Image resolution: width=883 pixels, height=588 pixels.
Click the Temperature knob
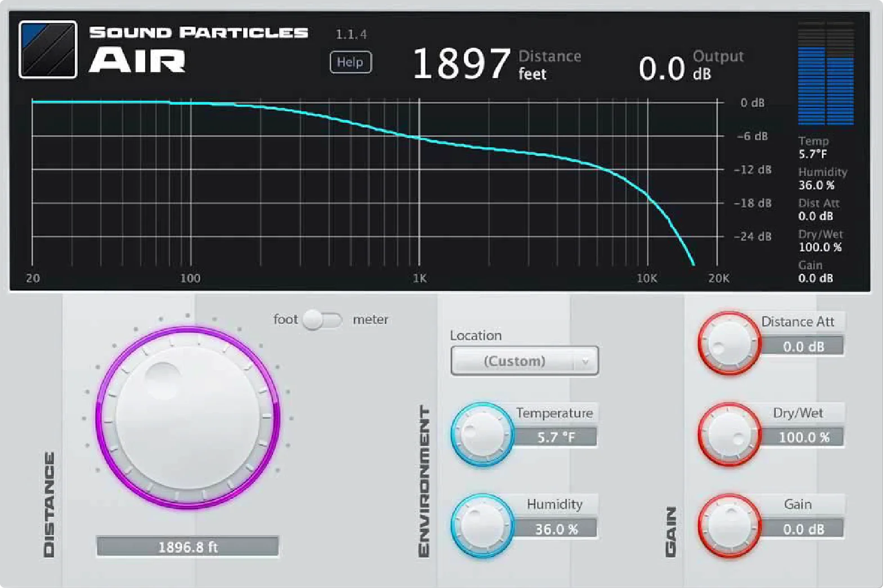(x=482, y=434)
